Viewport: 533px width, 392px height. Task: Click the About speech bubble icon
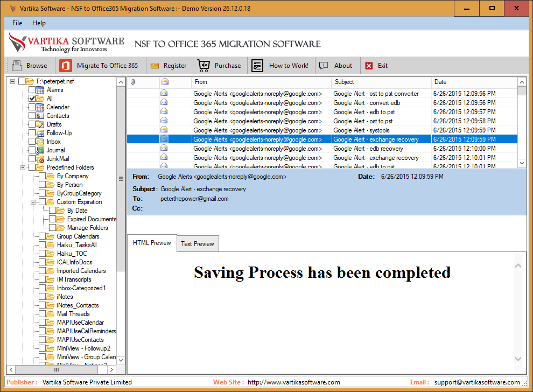(x=323, y=65)
